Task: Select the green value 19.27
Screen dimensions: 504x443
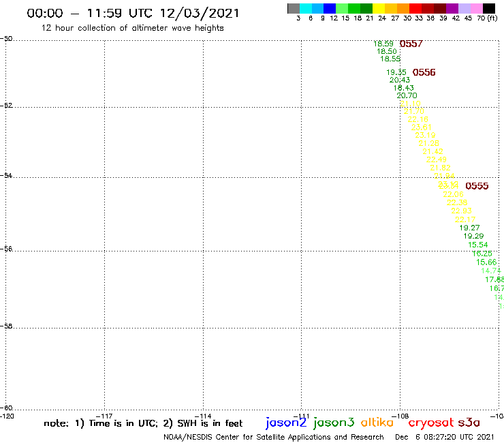Action: point(470,228)
